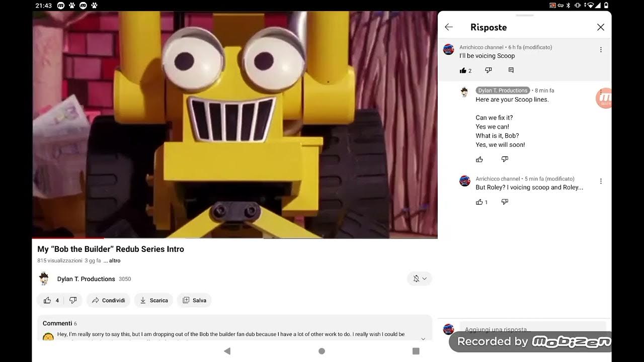Focus the 'Aggiungi una risposta' reply field

click(x=532, y=329)
